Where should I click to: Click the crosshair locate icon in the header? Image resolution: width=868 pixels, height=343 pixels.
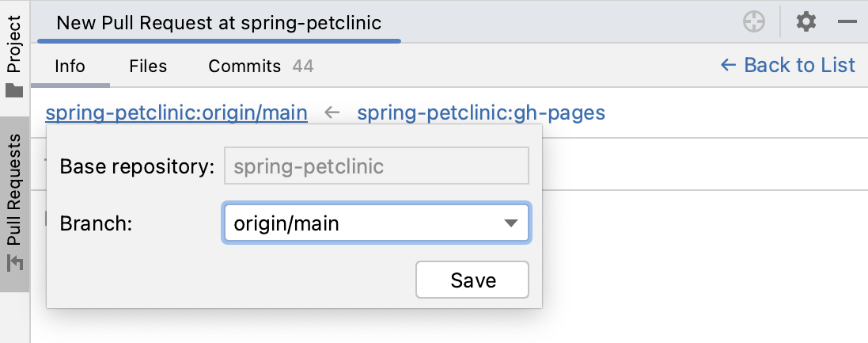754,22
